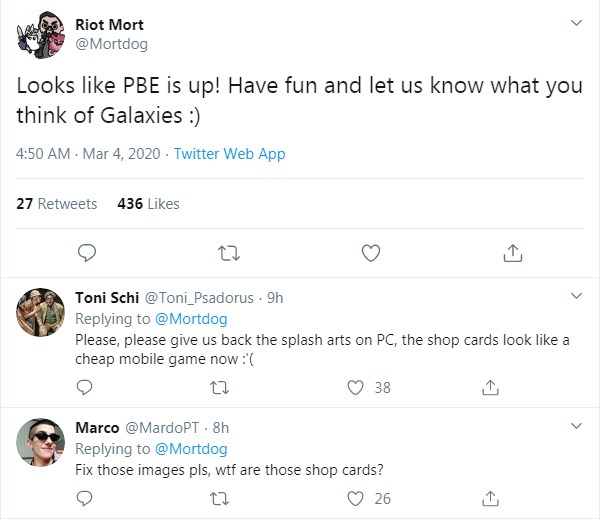This screenshot has width=604, height=520.
Task: Open the Twitter Web App source link
Action: [229, 154]
